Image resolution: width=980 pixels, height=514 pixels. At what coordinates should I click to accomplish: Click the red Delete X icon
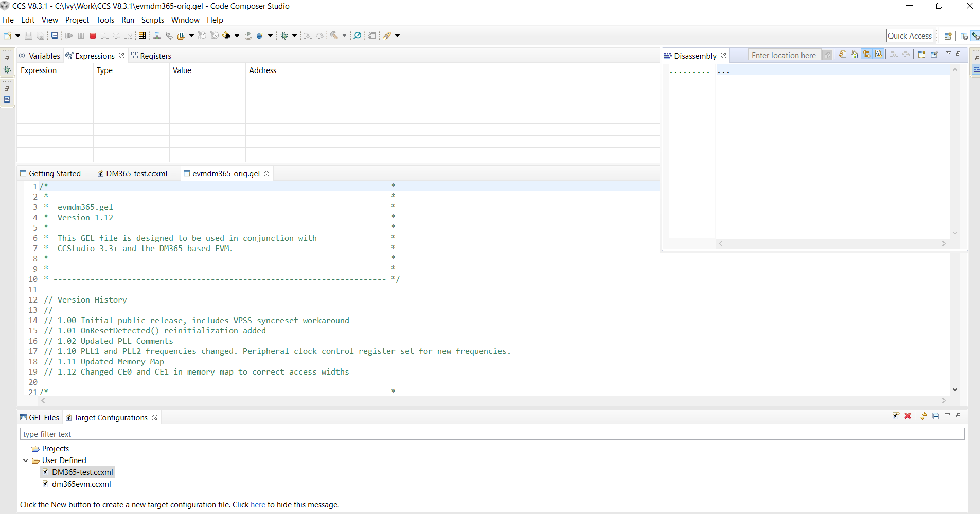click(908, 416)
